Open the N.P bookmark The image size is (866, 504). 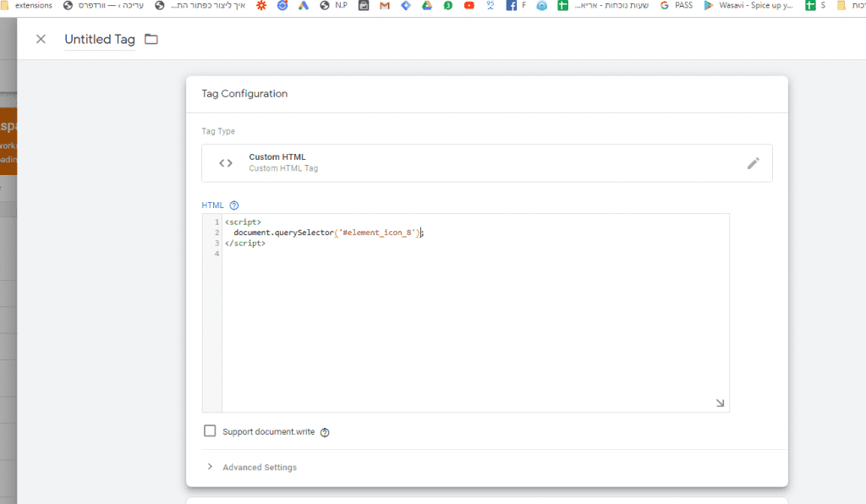[334, 5]
